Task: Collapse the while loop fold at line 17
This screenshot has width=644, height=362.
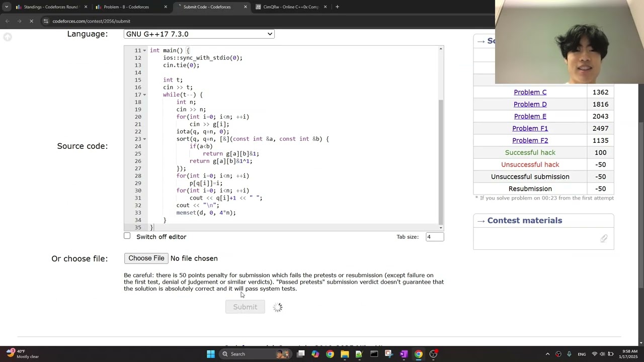Action: (144, 95)
